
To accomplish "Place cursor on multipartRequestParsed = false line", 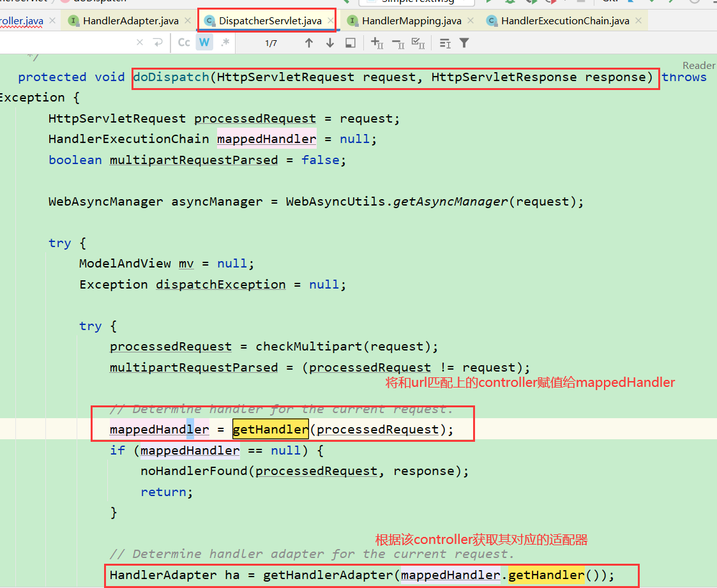I will 197,160.
